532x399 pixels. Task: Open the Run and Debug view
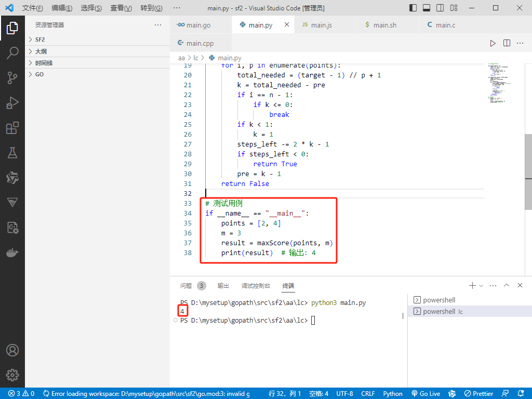coord(12,103)
